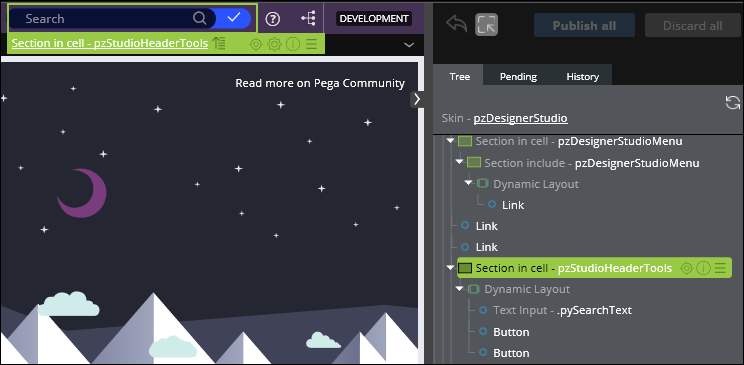Viewport: 744px width, 365px height.
Task: Click the undo back arrow icon
Action: click(x=456, y=25)
